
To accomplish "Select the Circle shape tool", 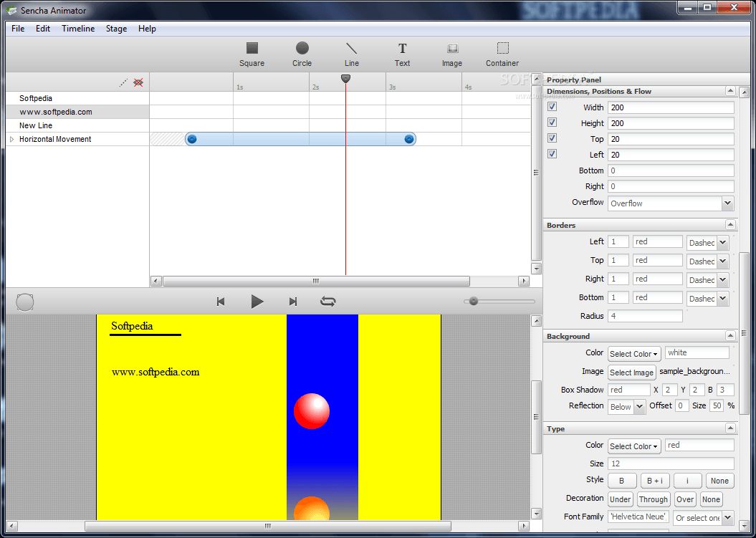I will tap(302, 50).
